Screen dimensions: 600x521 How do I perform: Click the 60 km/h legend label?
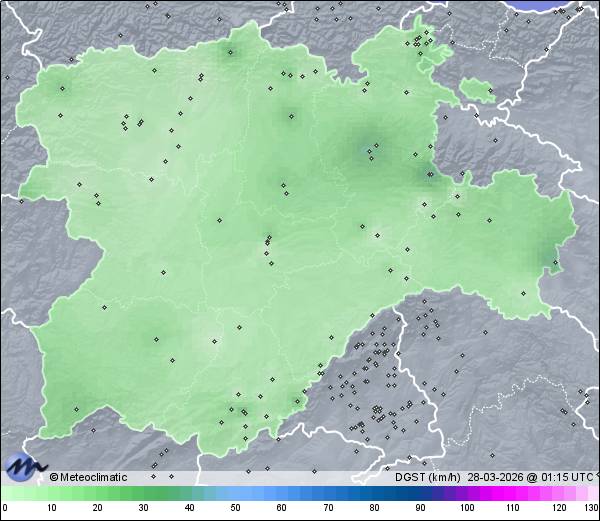282,508
